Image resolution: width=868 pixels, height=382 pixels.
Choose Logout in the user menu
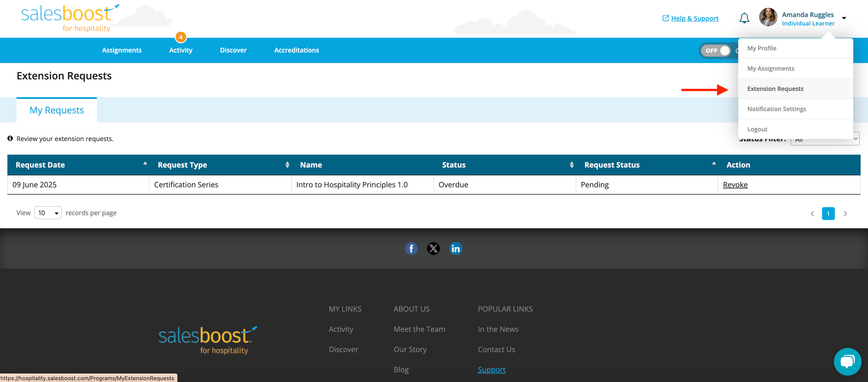(757, 129)
